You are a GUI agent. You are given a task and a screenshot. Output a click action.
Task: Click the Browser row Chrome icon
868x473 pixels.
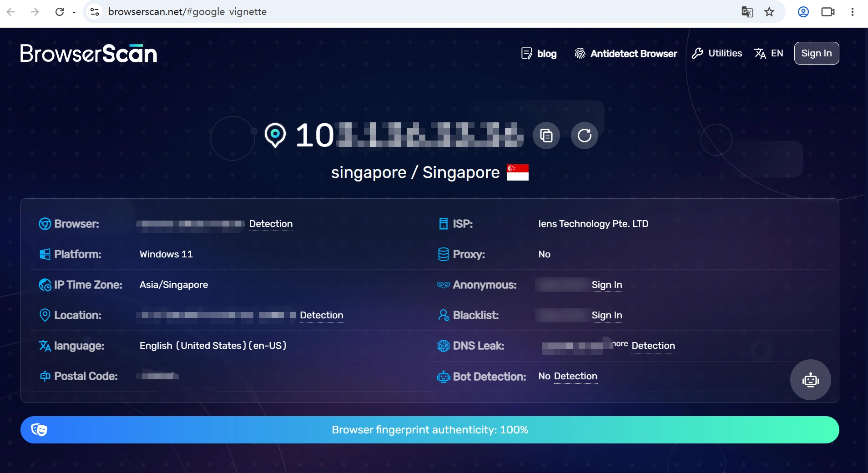click(x=45, y=224)
